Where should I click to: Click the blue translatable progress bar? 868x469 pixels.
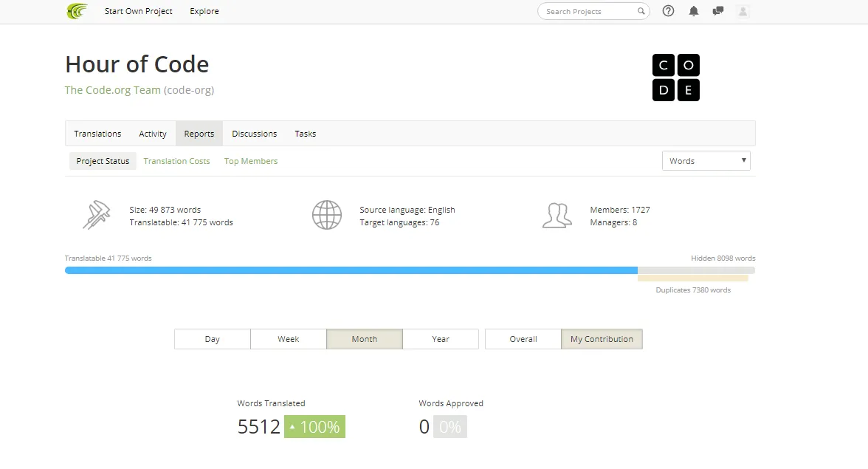pyautogui.click(x=351, y=270)
